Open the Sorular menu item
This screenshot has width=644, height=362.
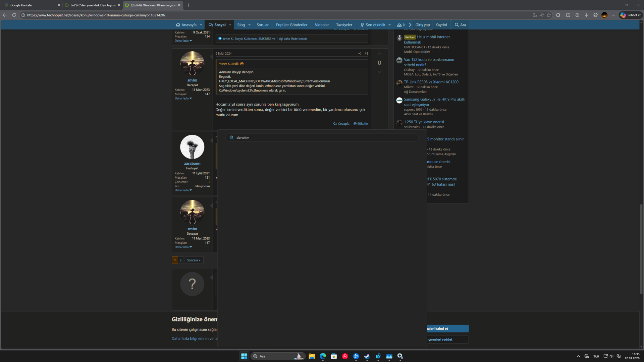[262, 25]
